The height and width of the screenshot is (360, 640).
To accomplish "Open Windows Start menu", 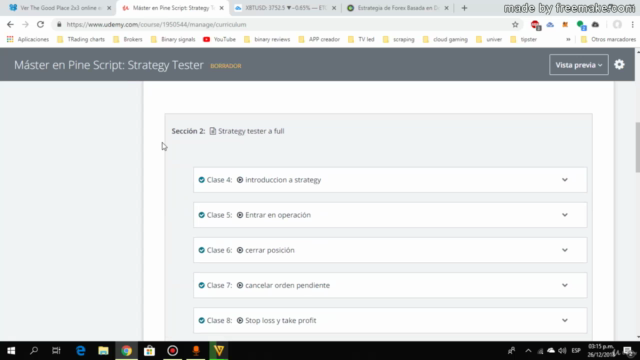I will click(x=11, y=351).
